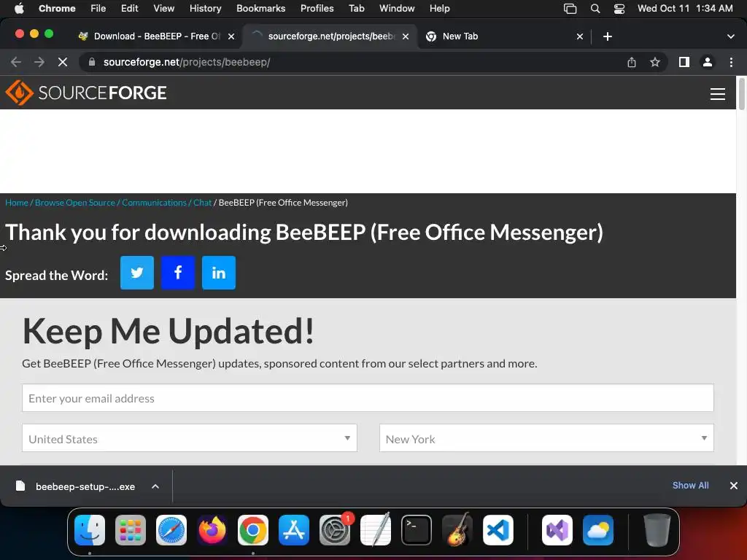The image size is (747, 560).
Task: Open the tab search dropdown arrow
Action: pyautogui.click(x=731, y=36)
